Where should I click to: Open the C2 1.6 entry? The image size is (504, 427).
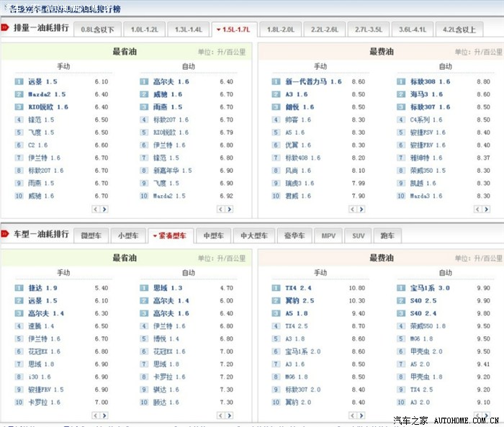(38, 145)
